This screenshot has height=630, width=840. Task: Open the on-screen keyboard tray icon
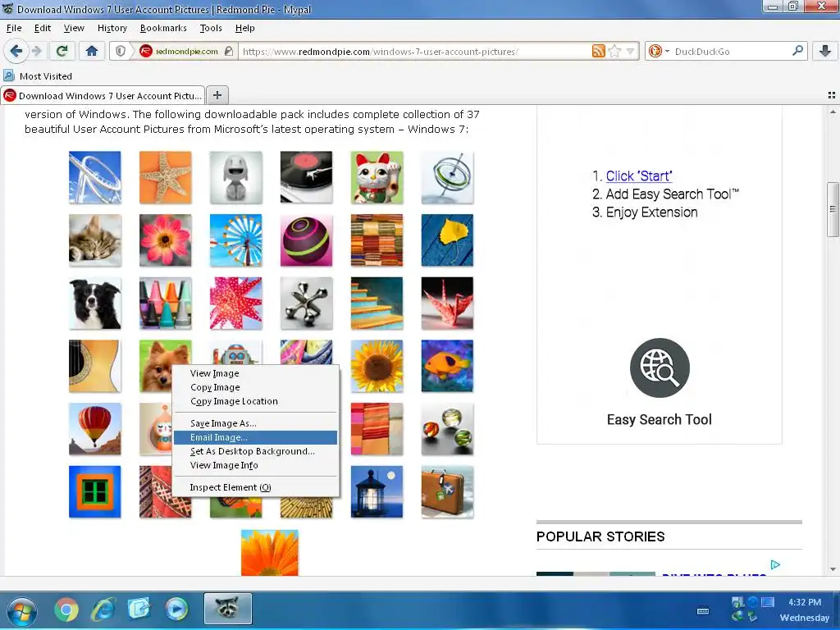(x=703, y=610)
